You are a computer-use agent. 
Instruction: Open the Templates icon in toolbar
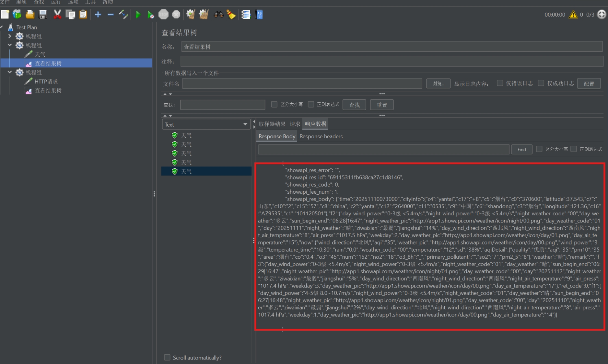(x=17, y=15)
